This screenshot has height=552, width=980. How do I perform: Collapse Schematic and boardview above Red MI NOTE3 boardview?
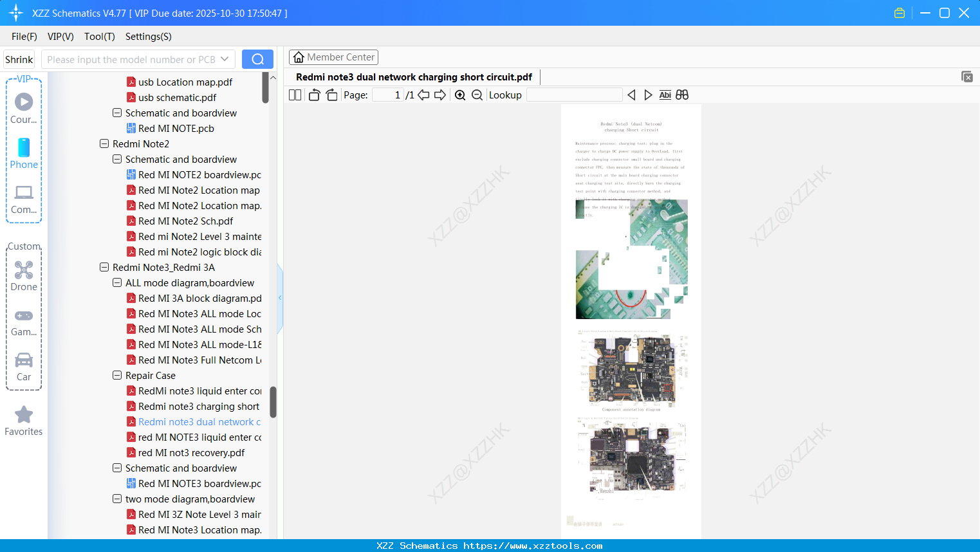click(117, 468)
